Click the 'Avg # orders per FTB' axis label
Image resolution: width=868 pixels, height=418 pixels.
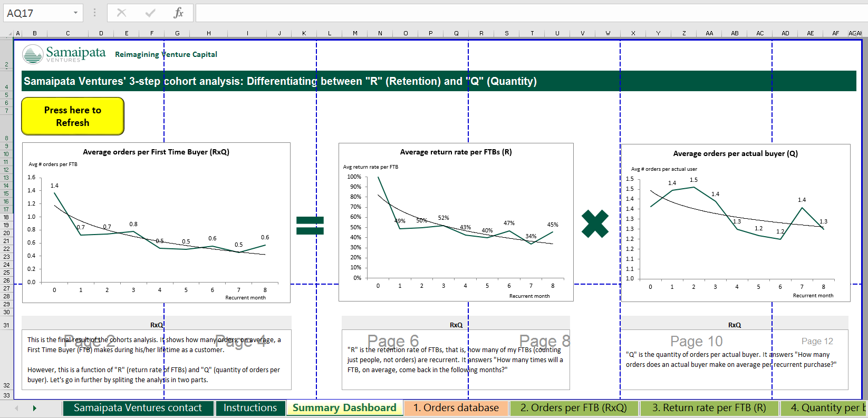tap(53, 164)
